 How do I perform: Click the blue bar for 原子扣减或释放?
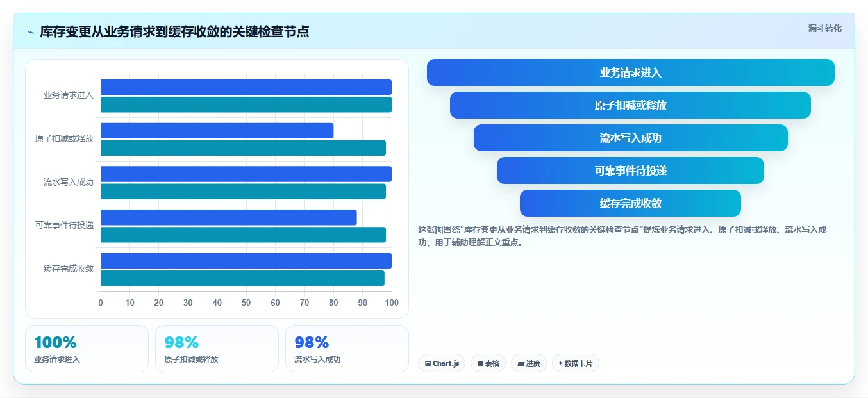(x=217, y=131)
